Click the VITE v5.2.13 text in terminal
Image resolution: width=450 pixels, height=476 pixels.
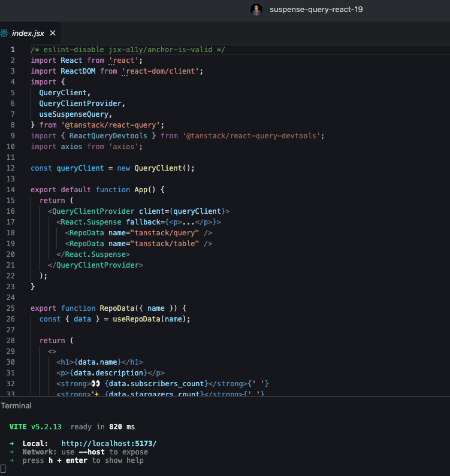(x=35, y=427)
